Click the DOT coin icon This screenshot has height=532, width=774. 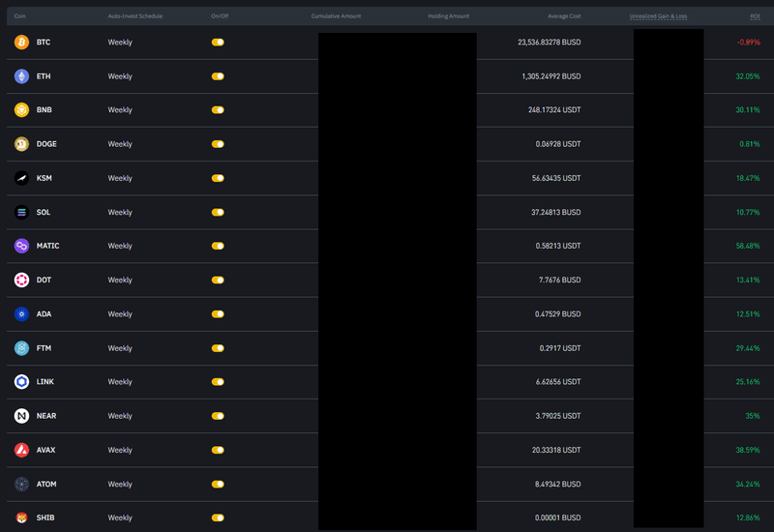click(21, 280)
